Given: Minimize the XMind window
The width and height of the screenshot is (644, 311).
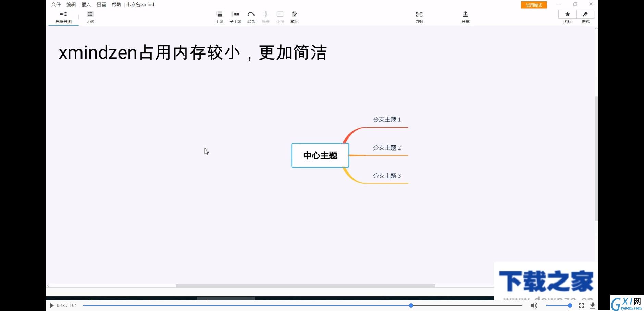Looking at the screenshot, I should click(x=559, y=4).
